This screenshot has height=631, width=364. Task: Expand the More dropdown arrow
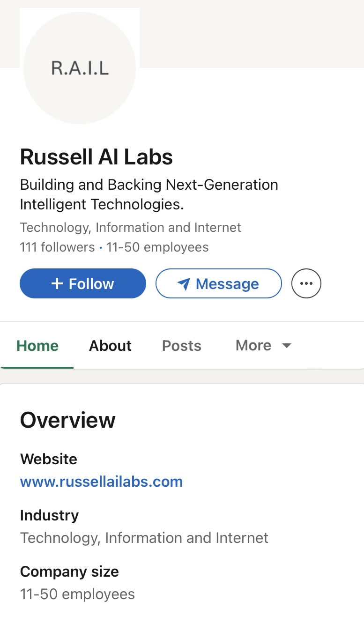(287, 346)
